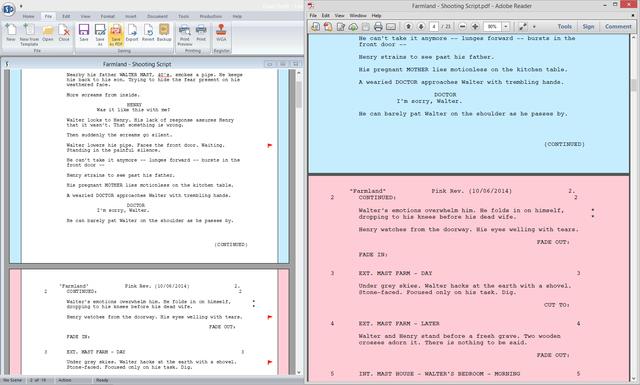The height and width of the screenshot is (385, 640).
Task: Select New from Template icon
Action: (x=29, y=34)
